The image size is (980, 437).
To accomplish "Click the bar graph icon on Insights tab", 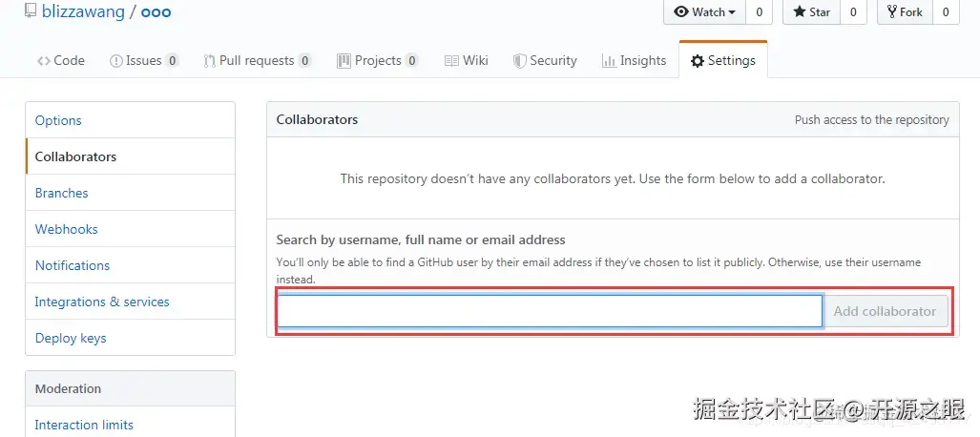I will tap(609, 61).
